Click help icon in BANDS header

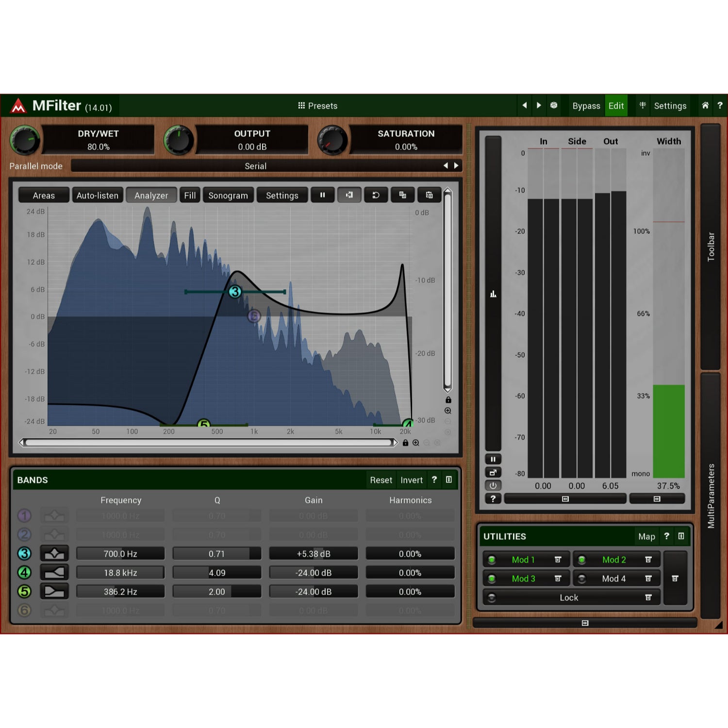434,480
